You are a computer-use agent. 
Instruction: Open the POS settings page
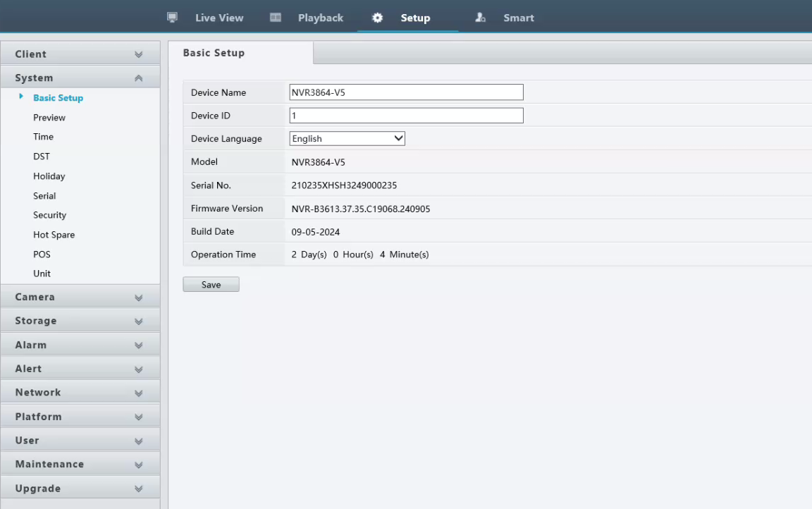pos(42,255)
